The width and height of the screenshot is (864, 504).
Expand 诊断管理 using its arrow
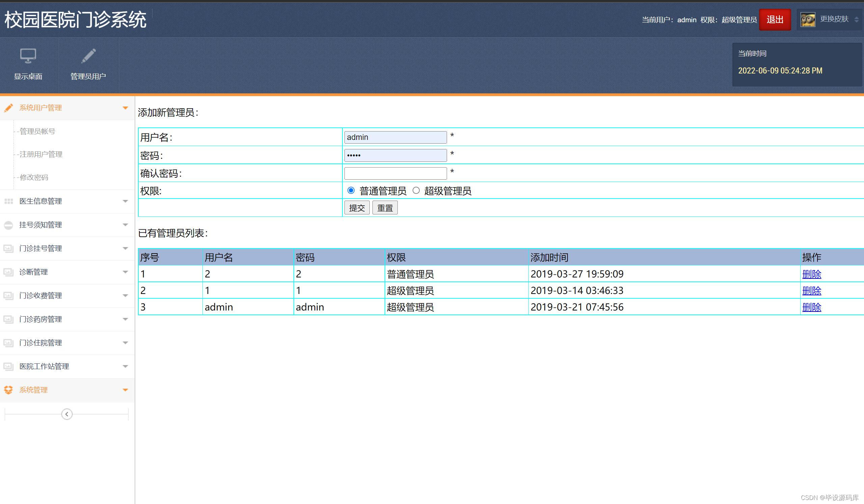point(126,272)
